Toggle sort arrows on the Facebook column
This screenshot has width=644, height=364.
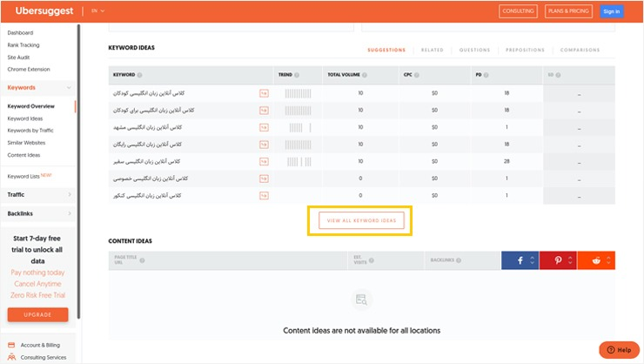(533, 260)
